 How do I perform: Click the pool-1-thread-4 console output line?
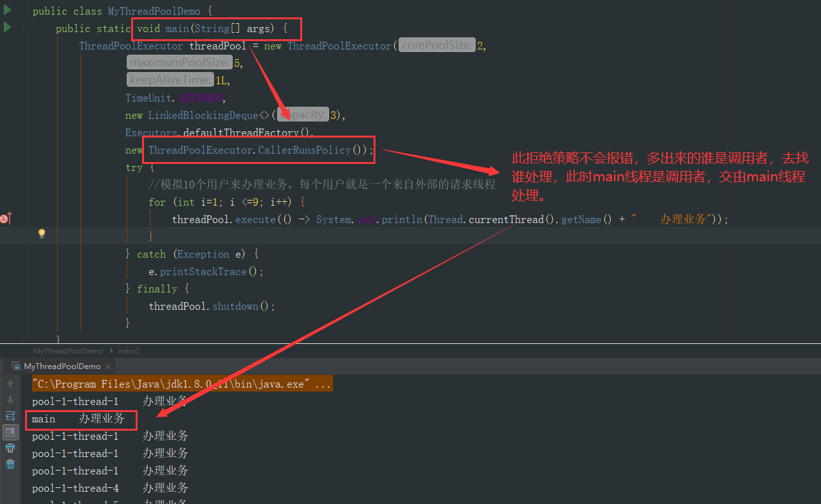point(110,488)
